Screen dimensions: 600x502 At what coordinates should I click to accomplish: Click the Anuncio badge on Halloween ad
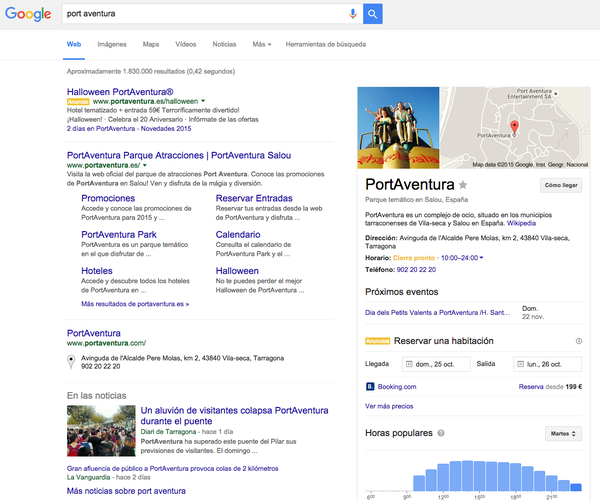coord(78,101)
